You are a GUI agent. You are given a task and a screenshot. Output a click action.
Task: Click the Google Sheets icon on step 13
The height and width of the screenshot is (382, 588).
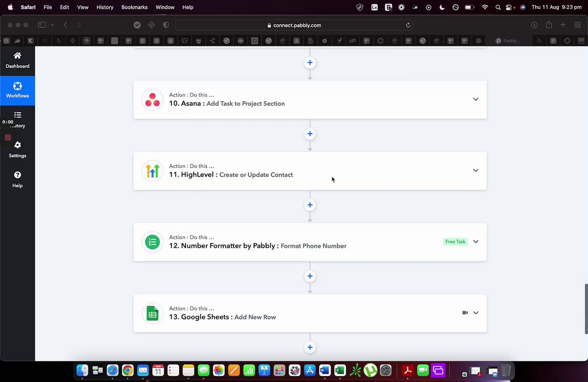[x=153, y=314]
